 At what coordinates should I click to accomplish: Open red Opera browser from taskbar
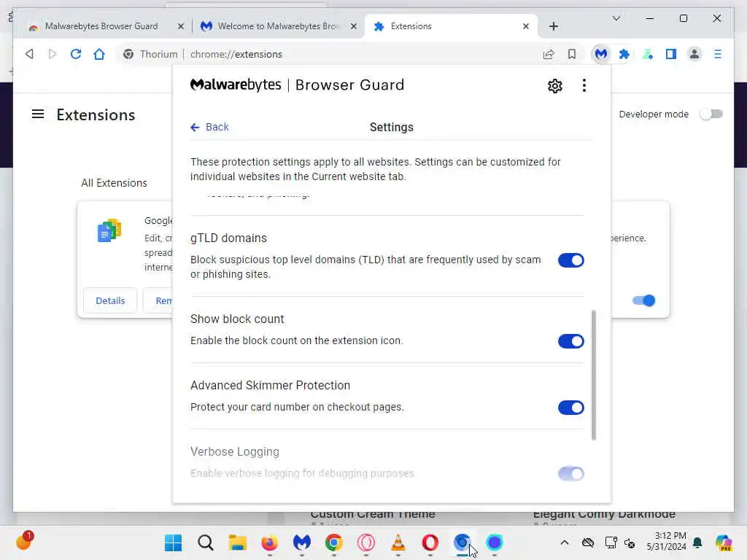coord(430,542)
